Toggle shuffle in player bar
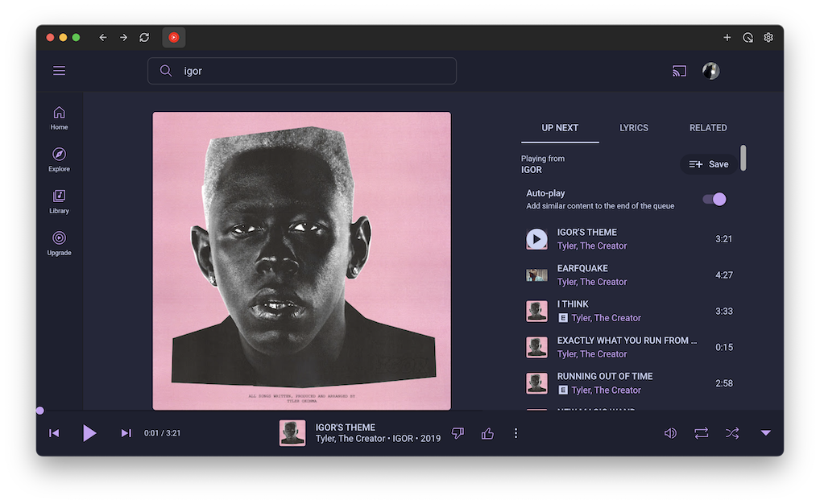The image size is (820, 504). tap(731, 433)
